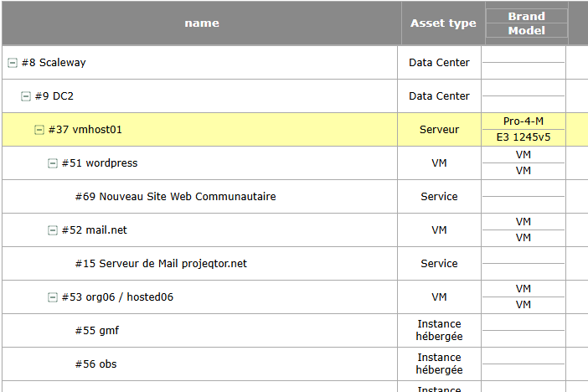Image resolution: width=588 pixels, height=392 pixels.
Task: Collapse the #51 wordpress VM node
Action: (x=53, y=163)
